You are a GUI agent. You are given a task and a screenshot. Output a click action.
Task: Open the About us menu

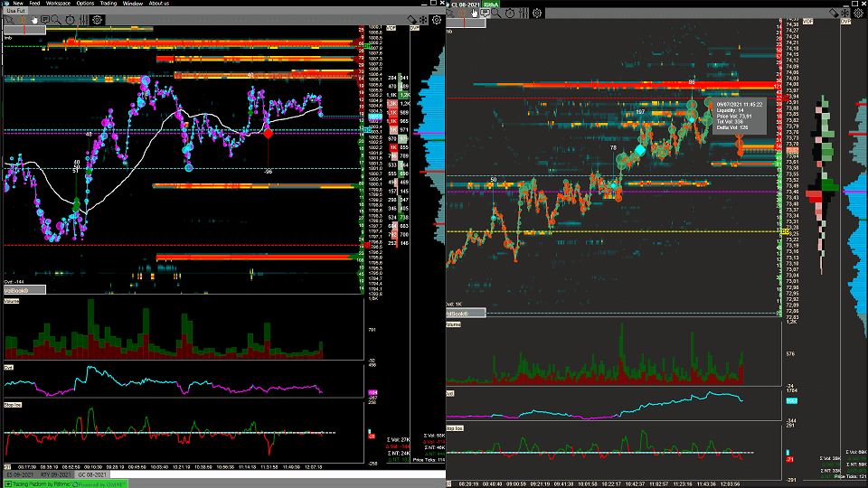tap(159, 4)
